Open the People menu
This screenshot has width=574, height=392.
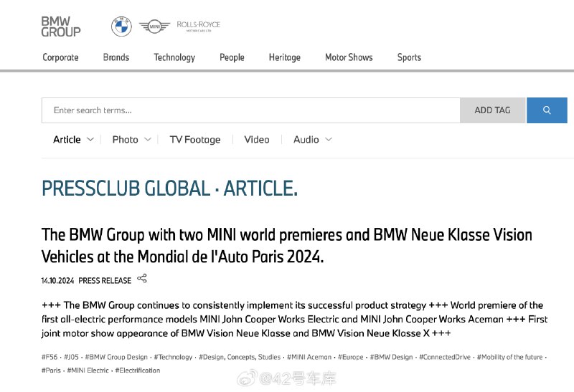pyautogui.click(x=232, y=57)
